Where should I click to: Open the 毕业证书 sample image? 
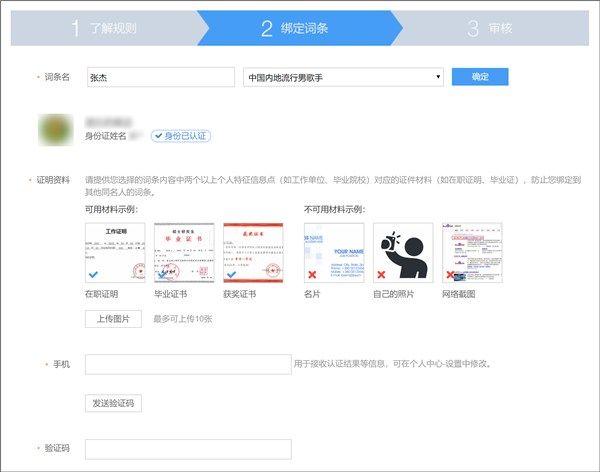(x=184, y=253)
